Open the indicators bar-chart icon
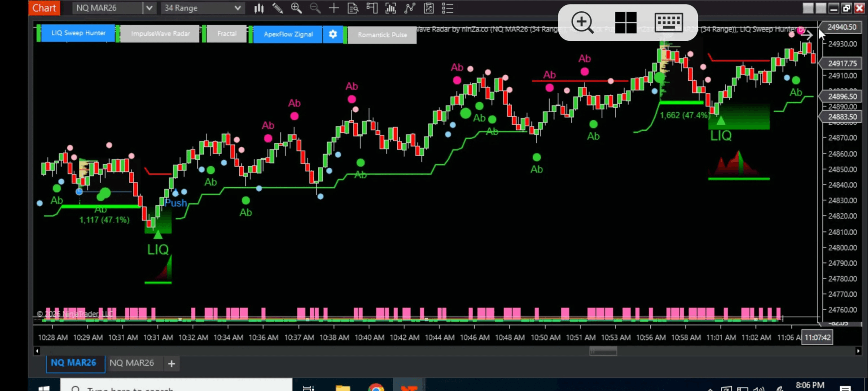Image resolution: width=868 pixels, height=391 pixels. point(390,8)
